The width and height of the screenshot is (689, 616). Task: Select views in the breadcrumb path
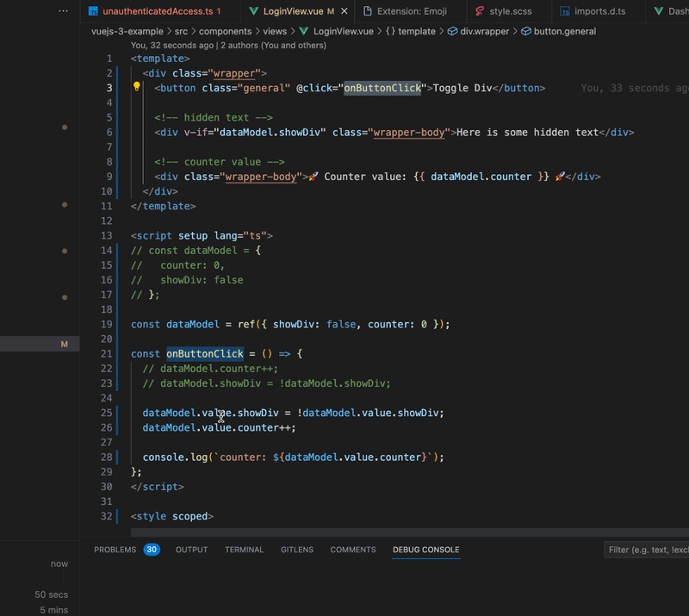(275, 32)
